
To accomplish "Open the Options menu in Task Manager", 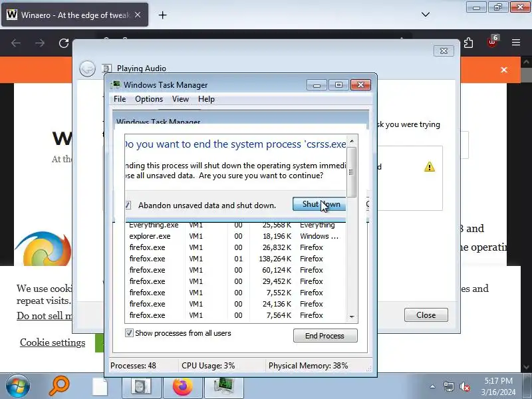I will 149,99.
